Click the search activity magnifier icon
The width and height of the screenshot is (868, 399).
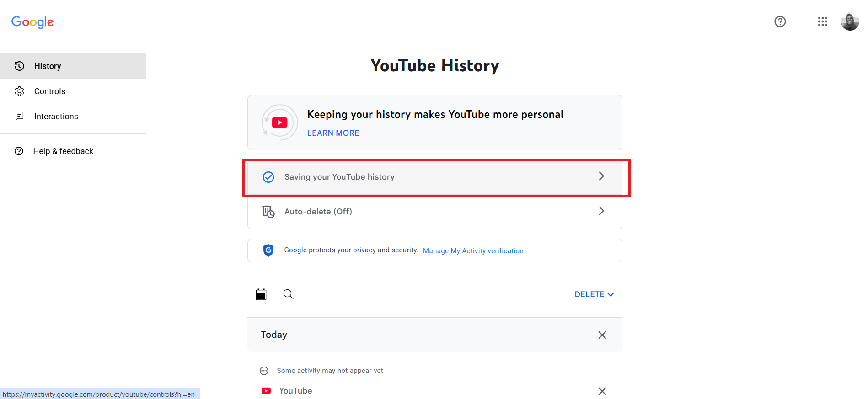pos(288,294)
